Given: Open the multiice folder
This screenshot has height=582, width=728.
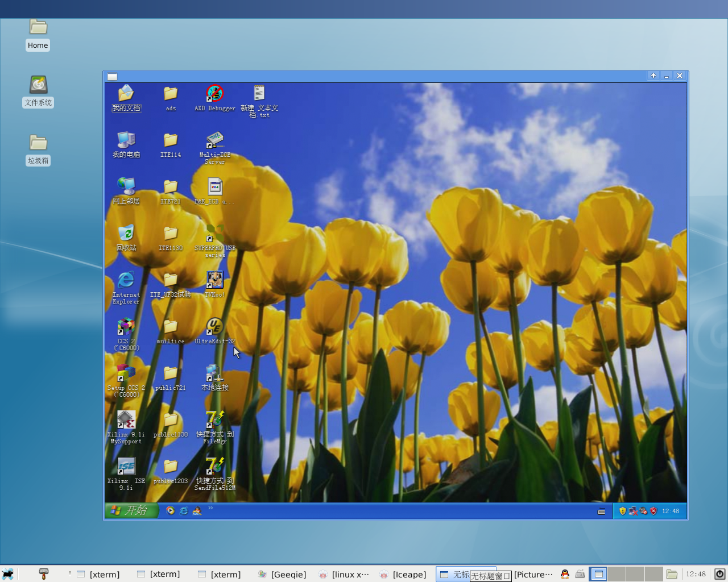Looking at the screenshot, I should (171, 331).
